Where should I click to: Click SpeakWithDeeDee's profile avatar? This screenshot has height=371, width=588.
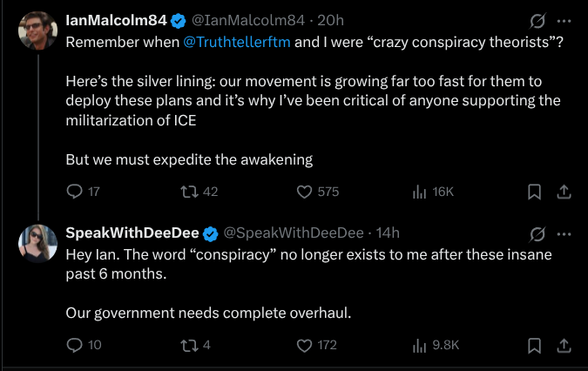tap(38, 243)
